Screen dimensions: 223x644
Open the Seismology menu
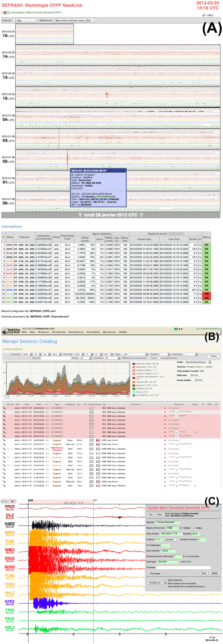44,332
